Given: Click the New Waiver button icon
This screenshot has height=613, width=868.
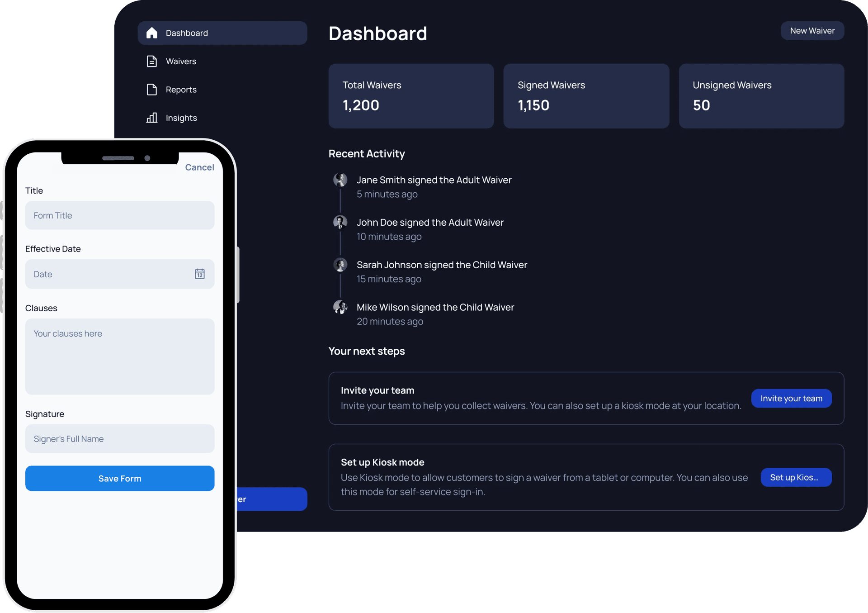Looking at the screenshot, I should click(811, 30).
